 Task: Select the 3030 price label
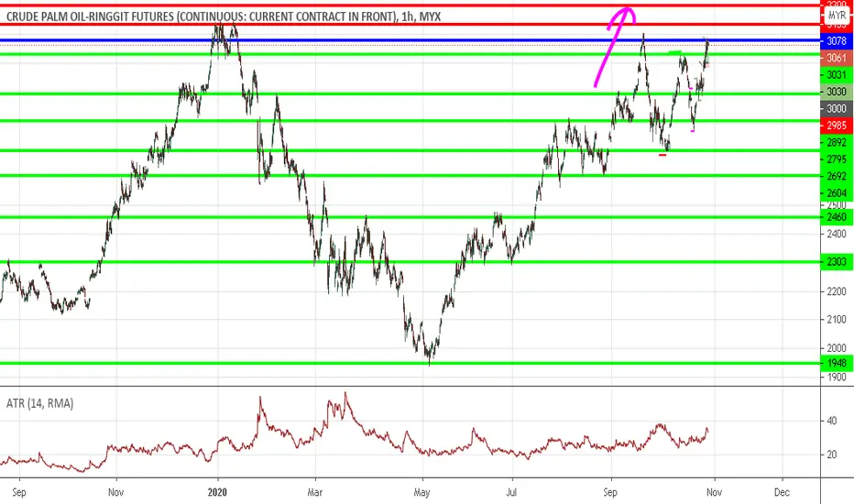837,92
